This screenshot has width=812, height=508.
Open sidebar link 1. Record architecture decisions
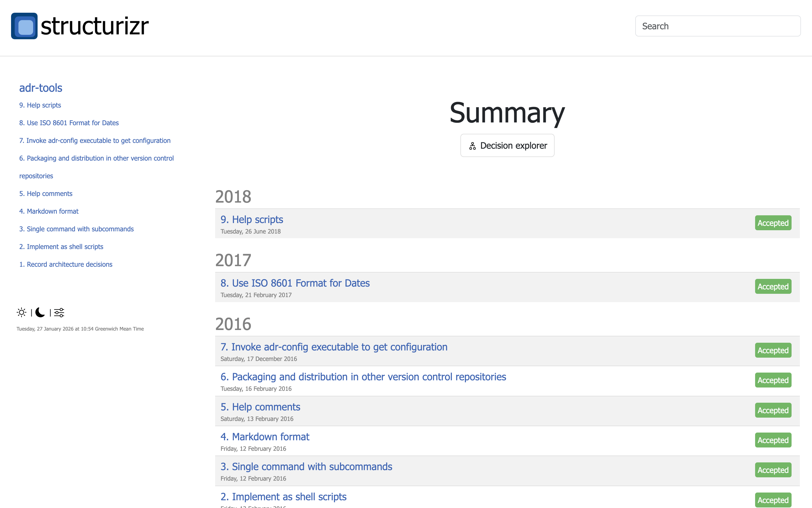tap(65, 265)
